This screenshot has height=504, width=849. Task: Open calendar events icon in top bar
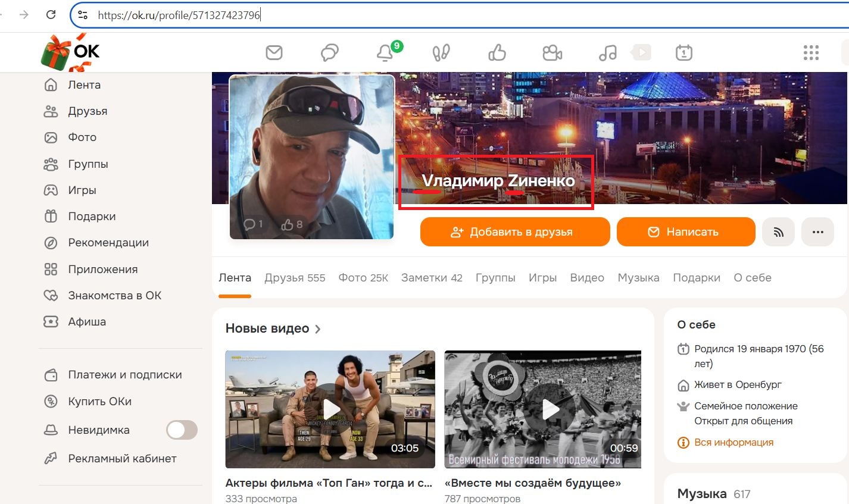click(684, 53)
